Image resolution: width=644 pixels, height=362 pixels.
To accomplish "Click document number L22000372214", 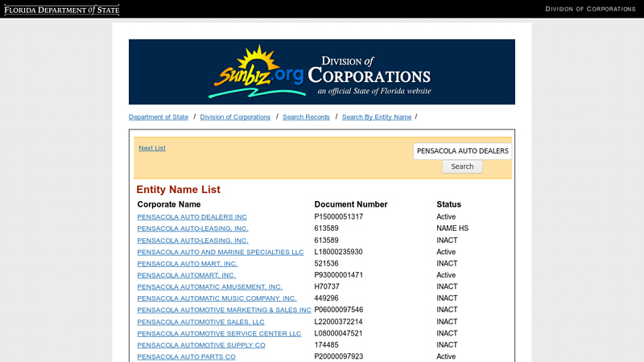I will click(338, 322).
